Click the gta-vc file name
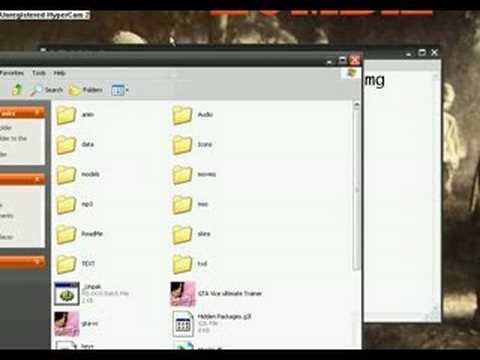 (90, 323)
